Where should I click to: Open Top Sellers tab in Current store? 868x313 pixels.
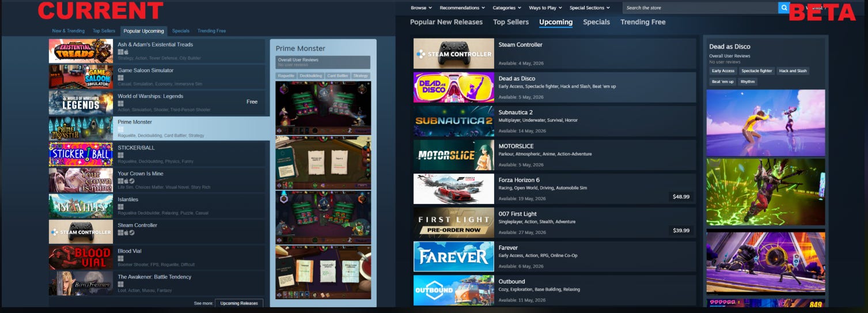pos(104,31)
